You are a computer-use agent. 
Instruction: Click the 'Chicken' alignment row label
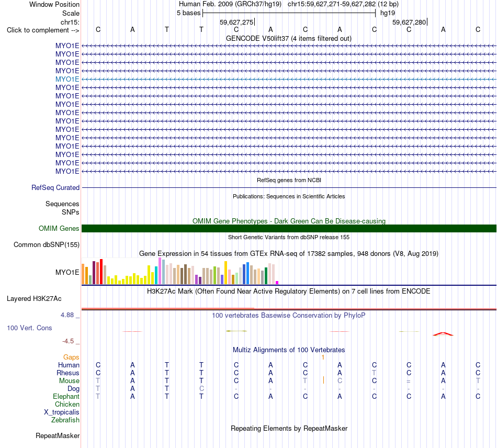(67, 405)
